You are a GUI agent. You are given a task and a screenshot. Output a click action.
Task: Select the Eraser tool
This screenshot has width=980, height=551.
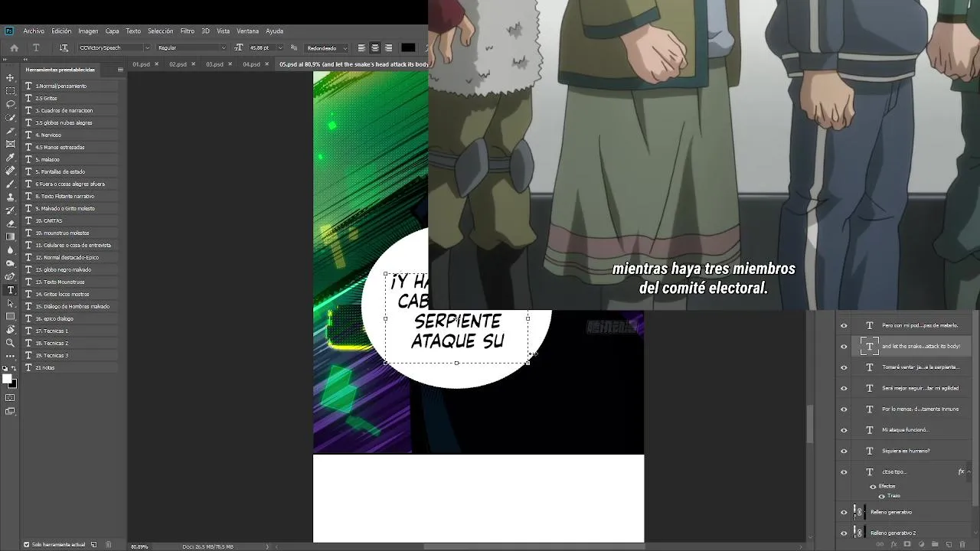tap(10, 223)
